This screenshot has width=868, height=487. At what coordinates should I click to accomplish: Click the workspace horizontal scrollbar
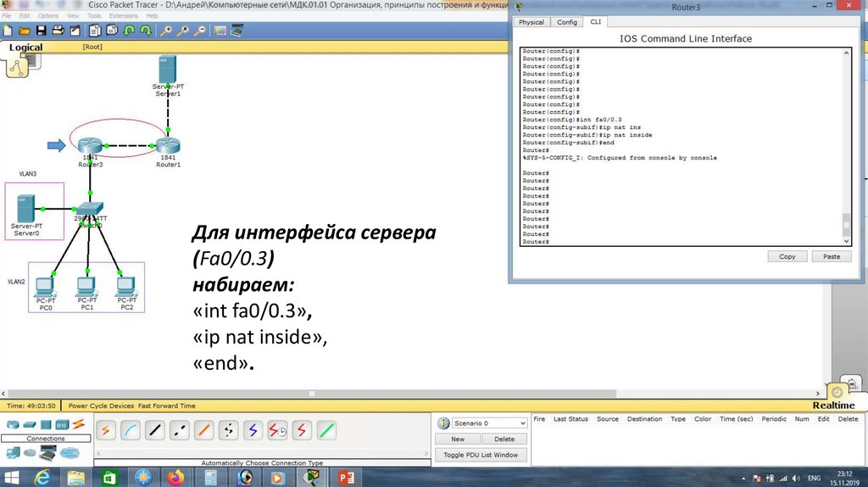click(x=312, y=394)
